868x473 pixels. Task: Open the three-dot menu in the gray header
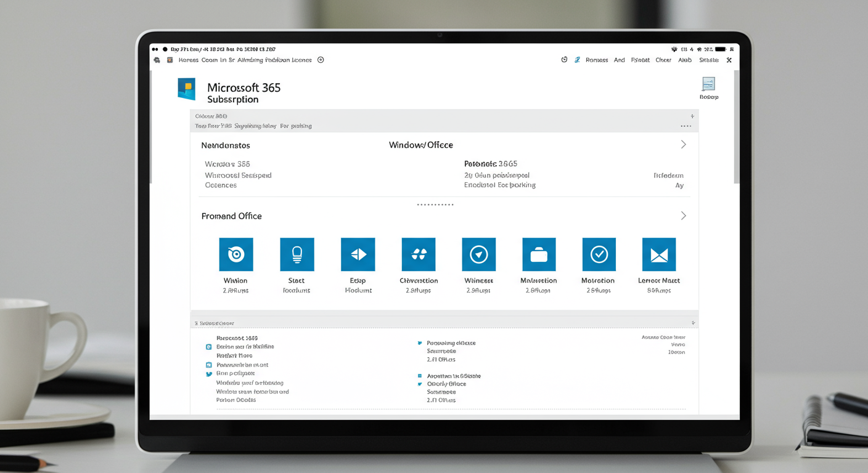tap(686, 126)
